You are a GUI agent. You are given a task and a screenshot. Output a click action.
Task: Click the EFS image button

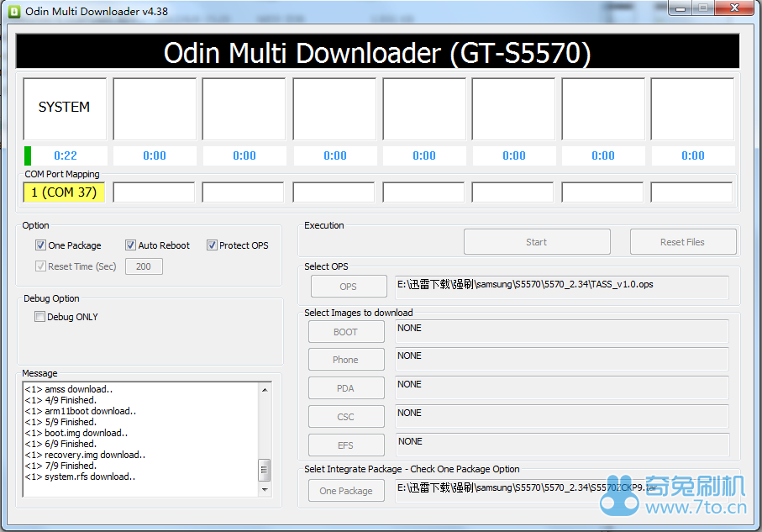pyautogui.click(x=346, y=445)
